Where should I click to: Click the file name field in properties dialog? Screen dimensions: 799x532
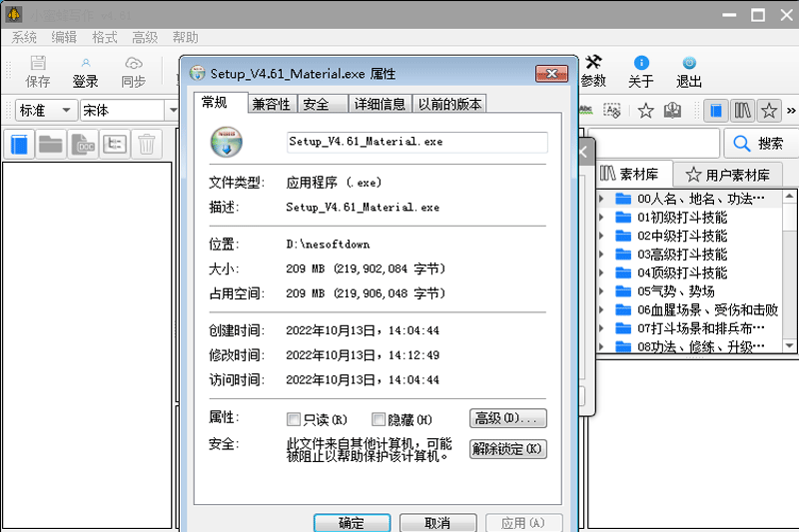(417, 142)
